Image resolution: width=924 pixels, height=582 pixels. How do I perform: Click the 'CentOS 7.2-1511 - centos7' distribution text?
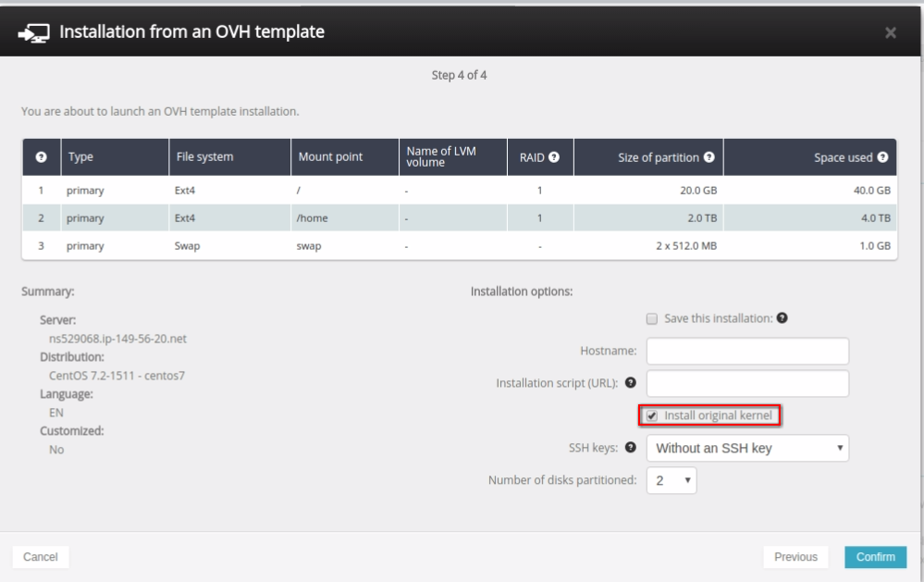tap(117, 376)
